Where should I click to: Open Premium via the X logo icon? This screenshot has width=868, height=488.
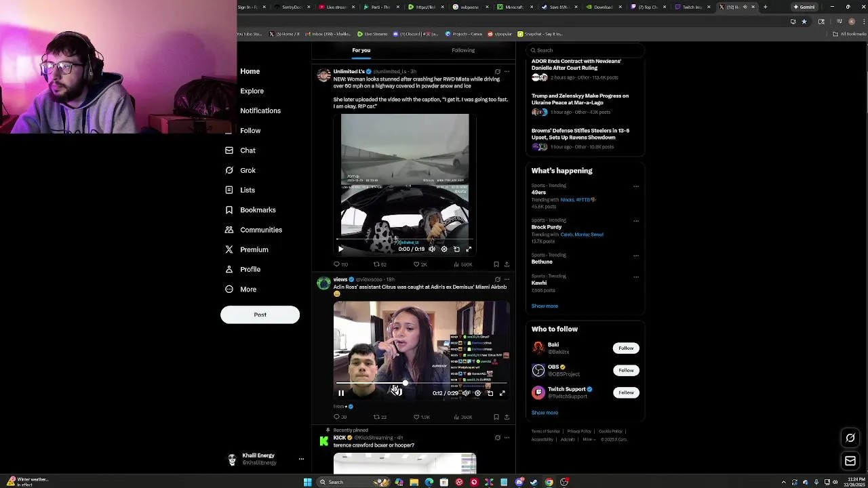click(x=229, y=249)
